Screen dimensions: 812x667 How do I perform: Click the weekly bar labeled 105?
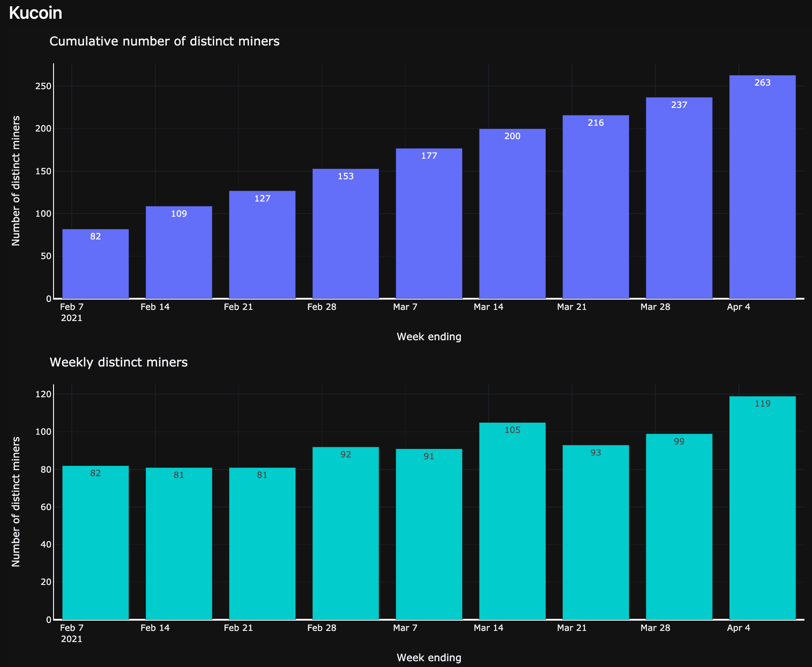point(512,521)
